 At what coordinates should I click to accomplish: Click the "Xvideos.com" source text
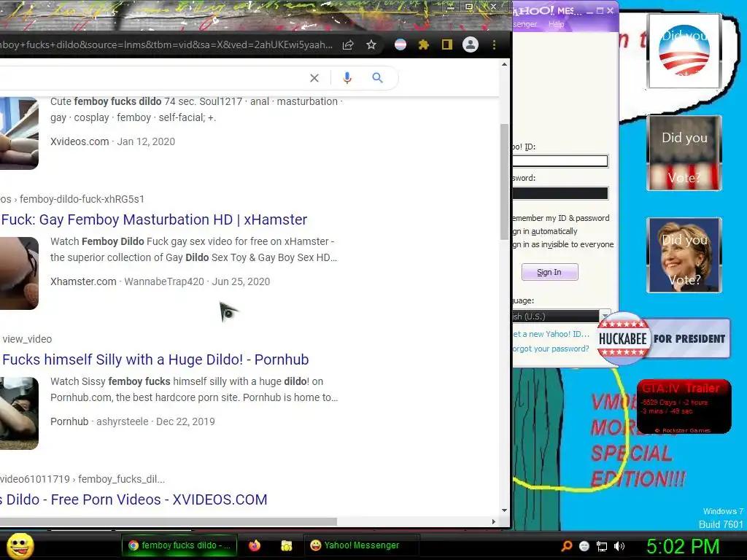[80, 141]
